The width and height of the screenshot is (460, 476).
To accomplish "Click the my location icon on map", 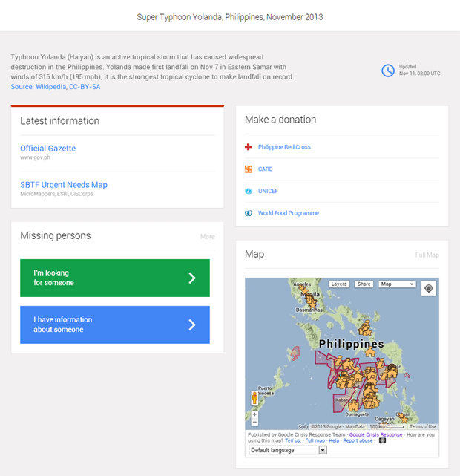I will 429,287.
